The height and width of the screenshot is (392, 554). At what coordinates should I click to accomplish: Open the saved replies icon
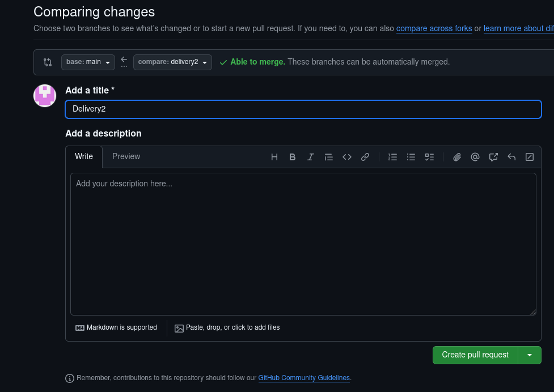point(493,157)
